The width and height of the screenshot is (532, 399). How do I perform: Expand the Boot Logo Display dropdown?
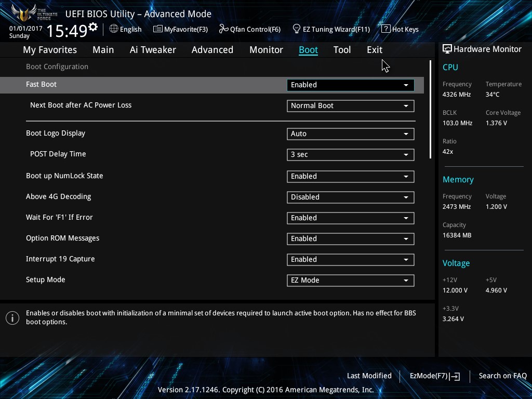click(350, 134)
